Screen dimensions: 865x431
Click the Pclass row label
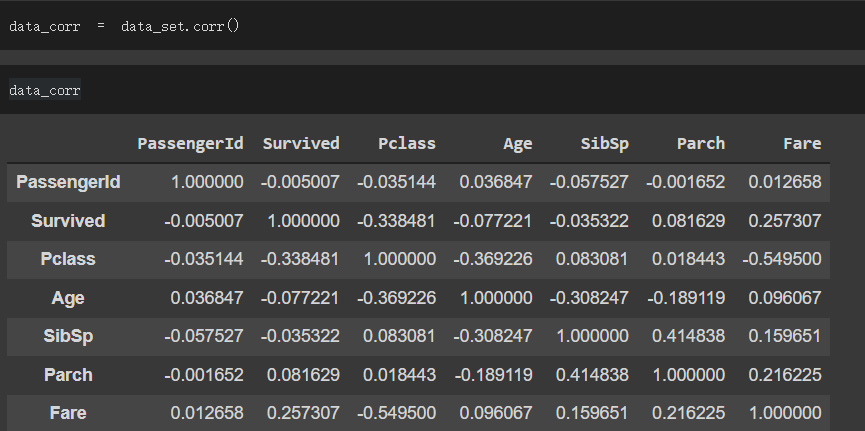pyautogui.click(x=68, y=259)
